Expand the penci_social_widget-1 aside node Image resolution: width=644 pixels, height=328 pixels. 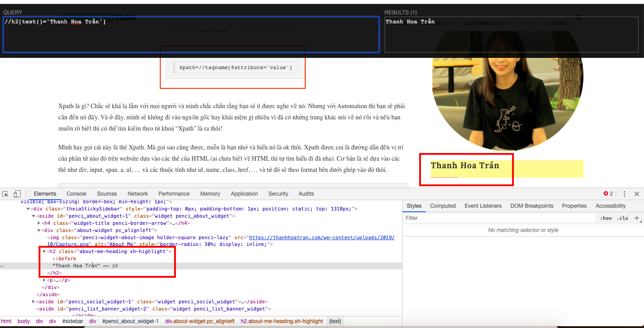[34, 302]
